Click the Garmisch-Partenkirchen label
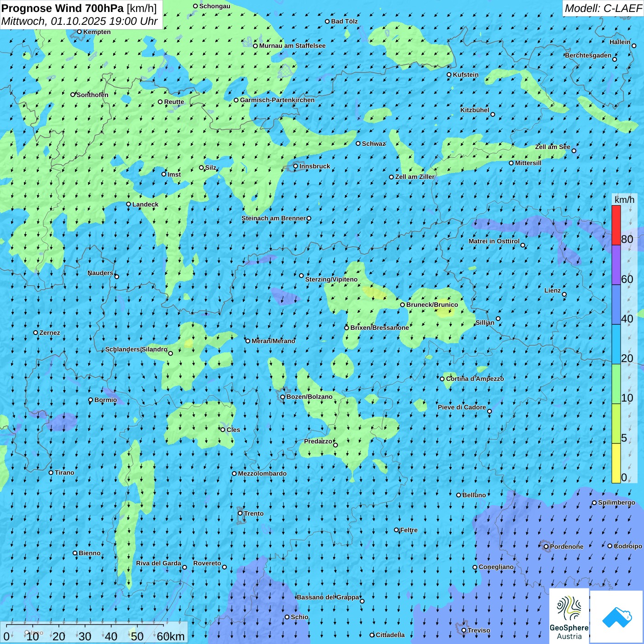The height and width of the screenshot is (644, 644). tap(277, 100)
